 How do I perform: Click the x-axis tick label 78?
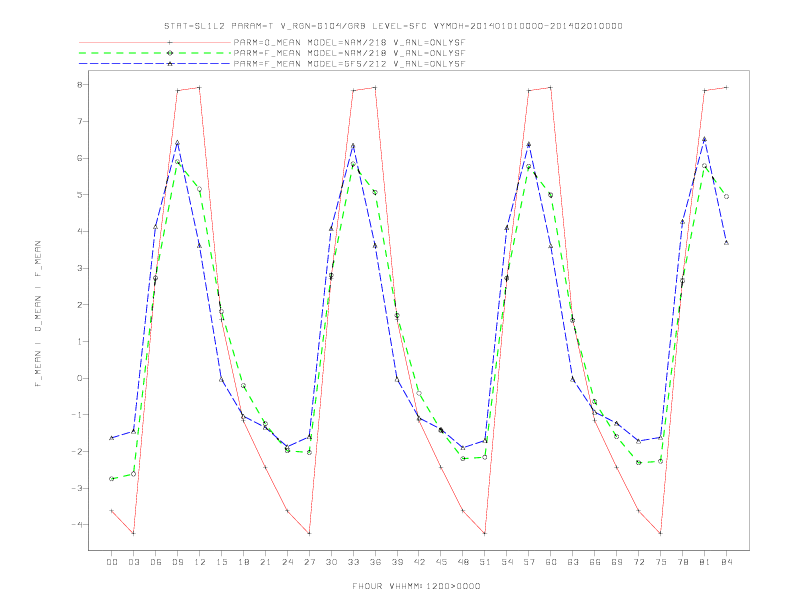683,562
